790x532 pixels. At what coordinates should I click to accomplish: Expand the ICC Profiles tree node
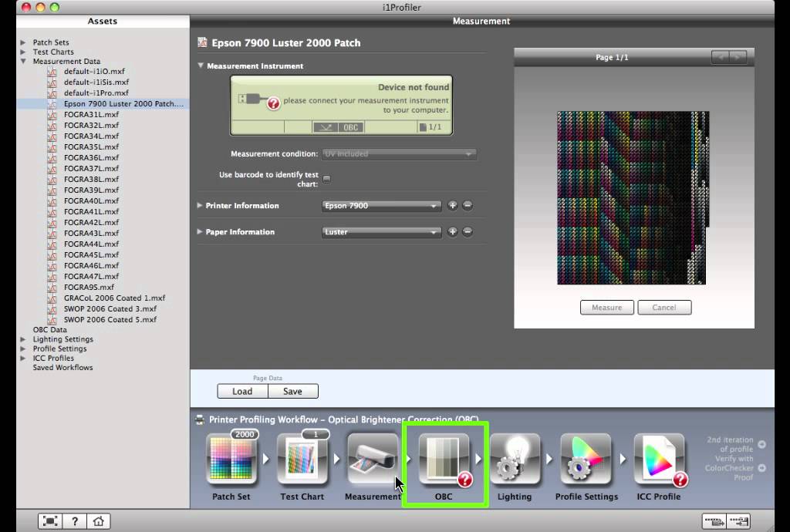[x=22, y=359]
